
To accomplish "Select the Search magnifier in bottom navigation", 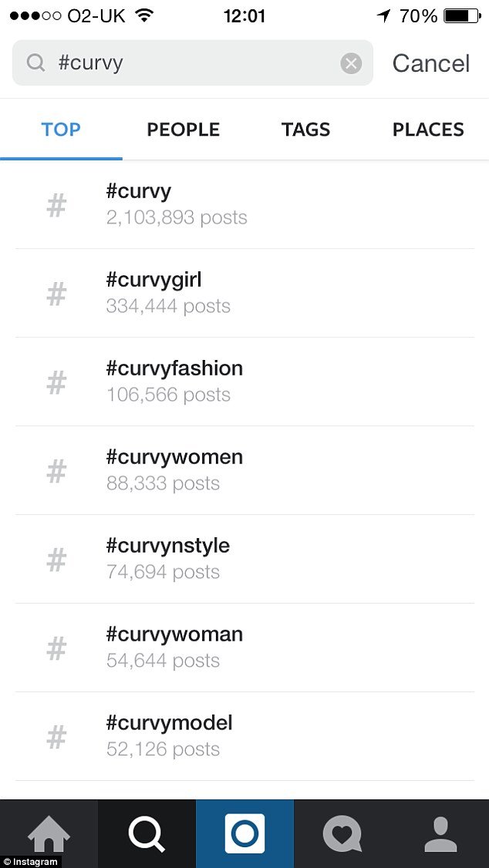I will point(147,833).
